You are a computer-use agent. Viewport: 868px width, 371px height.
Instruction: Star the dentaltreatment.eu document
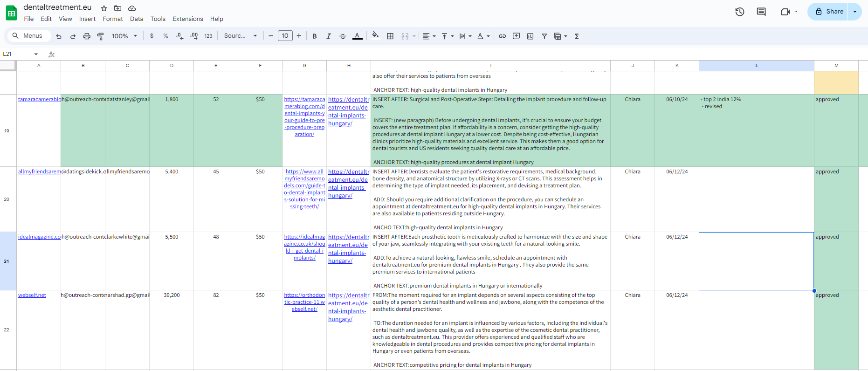click(x=104, y=8)
